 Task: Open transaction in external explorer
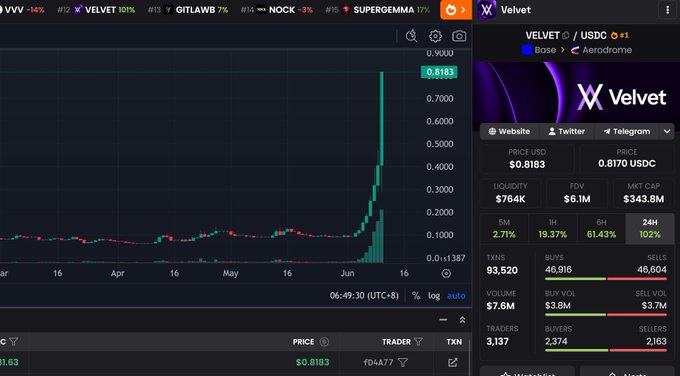click(x=452, y=362)
